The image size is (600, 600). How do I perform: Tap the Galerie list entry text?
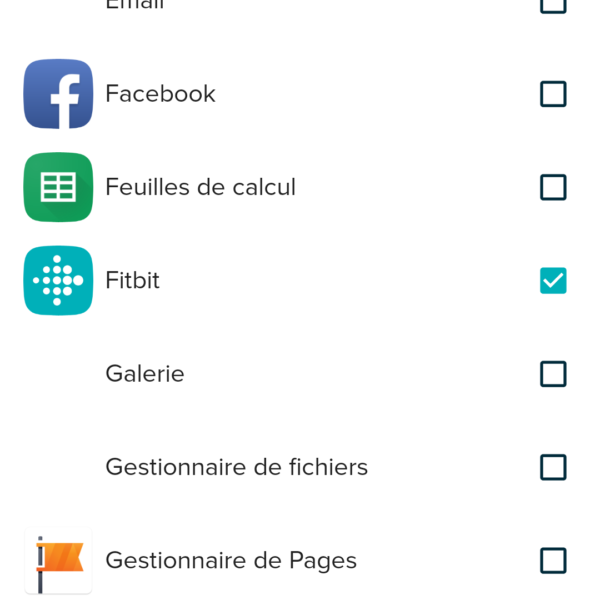pyautogui.click(x=145, y=374)
